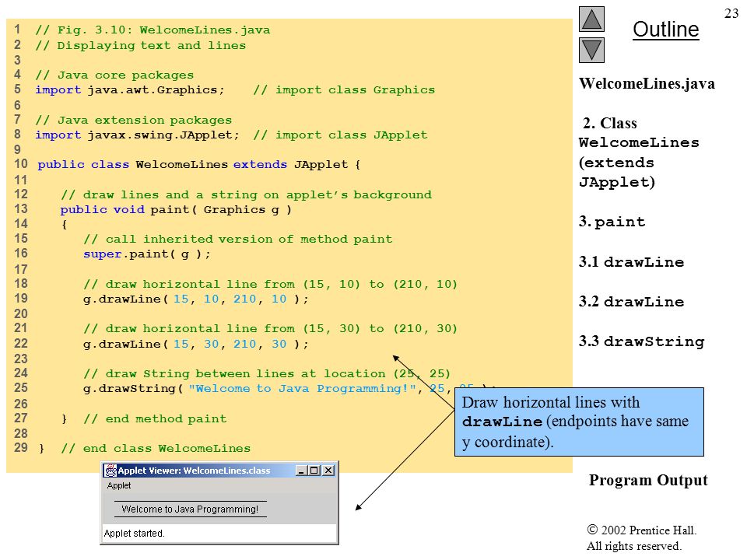Click the Applet Viewer: WelcomeLines.class title bar

pyautogui.click(x=219, y=471)
